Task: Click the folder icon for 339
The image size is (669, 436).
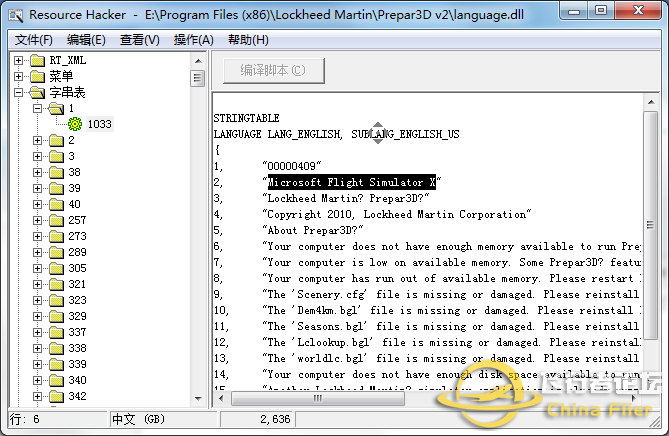Action: pos(56,364)
